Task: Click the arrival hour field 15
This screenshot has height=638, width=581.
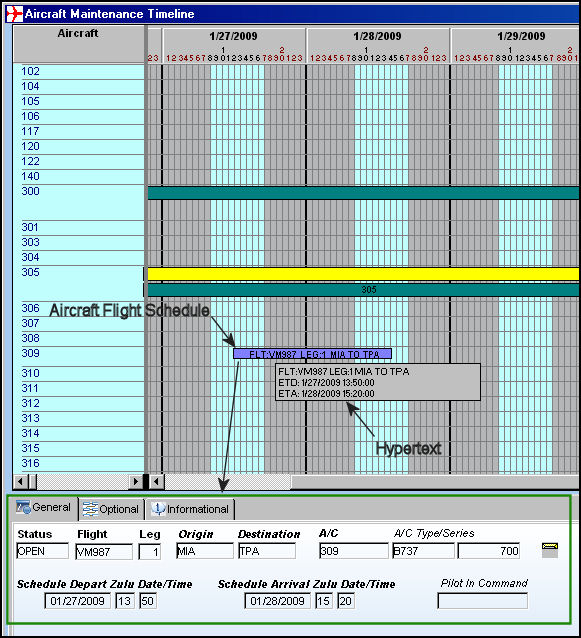Action: click(324, 601)
